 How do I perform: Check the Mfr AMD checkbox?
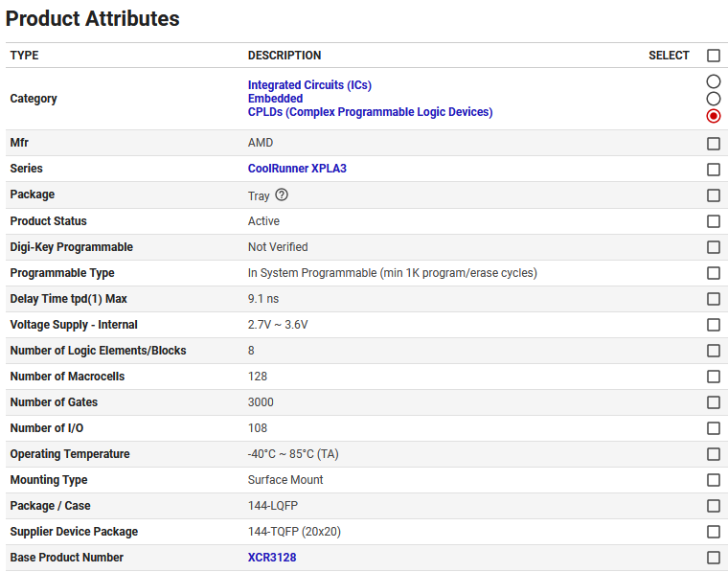pos(713,144)
